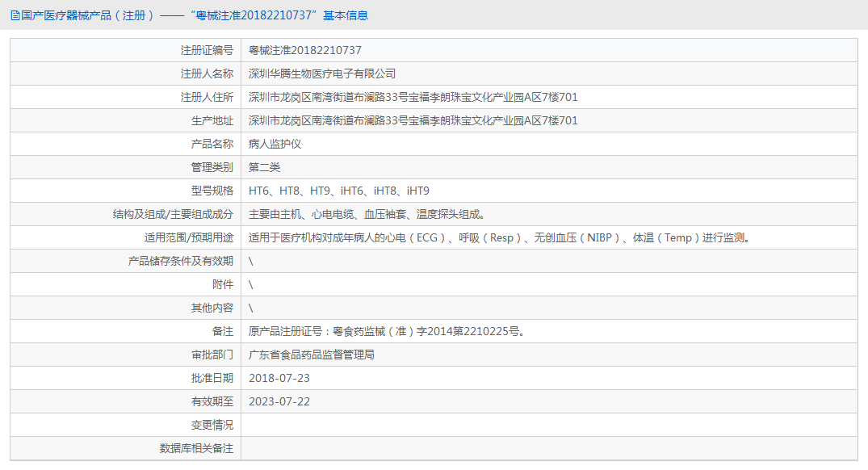868x470 pixels.
Task: Click remark text 原产品注册证号
Action: coord(387,332)
